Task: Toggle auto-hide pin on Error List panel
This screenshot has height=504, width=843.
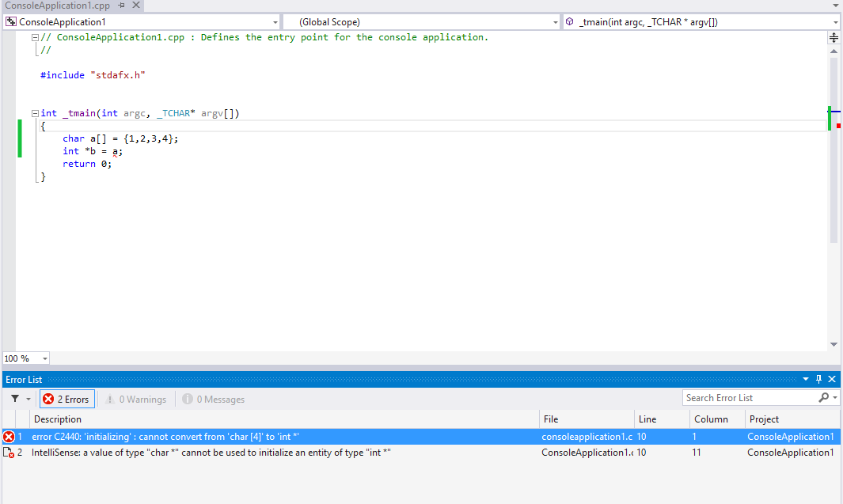Action: tap(819, 380)
